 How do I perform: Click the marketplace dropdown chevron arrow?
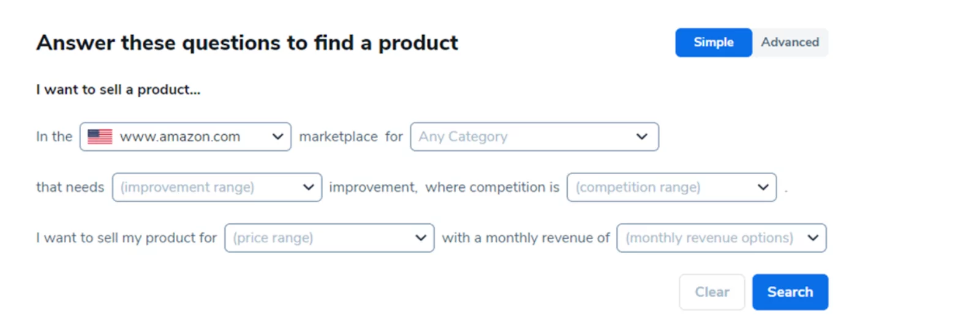point(277,137)
